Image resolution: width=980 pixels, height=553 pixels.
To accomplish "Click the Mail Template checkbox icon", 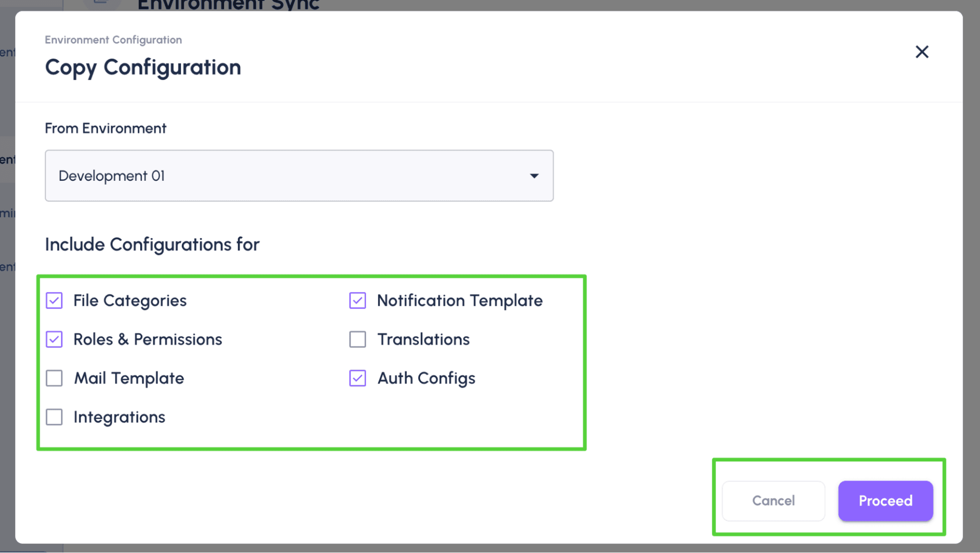I will coord(54,378).
